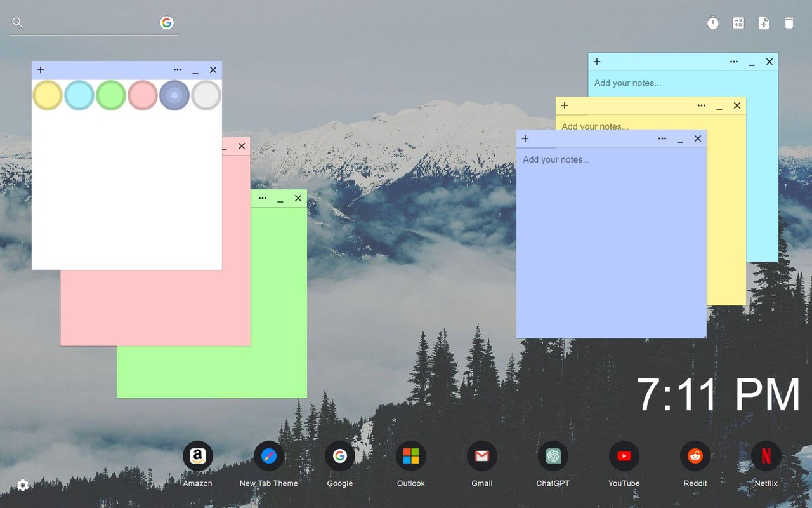Click the search magnifier icon
Viewport: 812px width, 508px height.
tap(18, 23)
